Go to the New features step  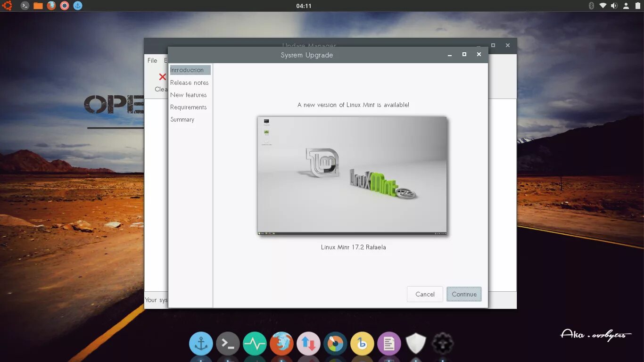pos(189,95)
